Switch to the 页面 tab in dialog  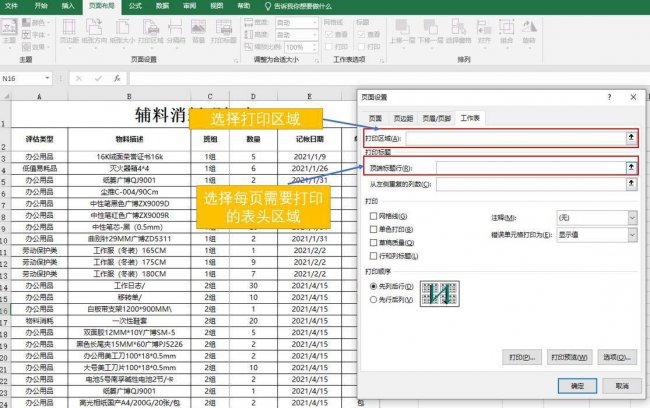tap(375, 118)
